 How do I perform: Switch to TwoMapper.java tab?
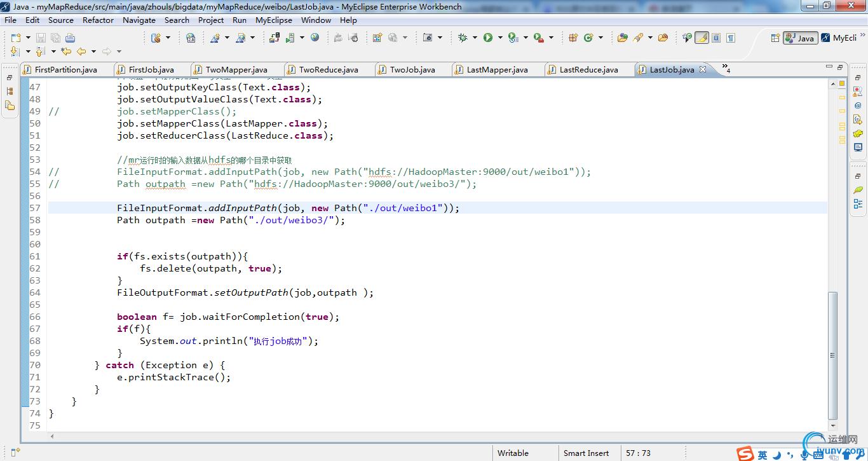[236, 70]
